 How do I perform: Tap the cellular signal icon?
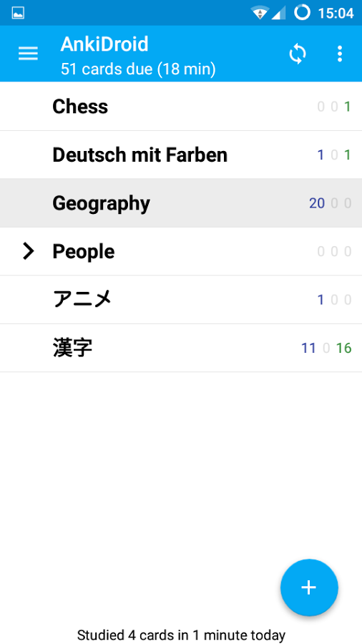tap(278, 13)
